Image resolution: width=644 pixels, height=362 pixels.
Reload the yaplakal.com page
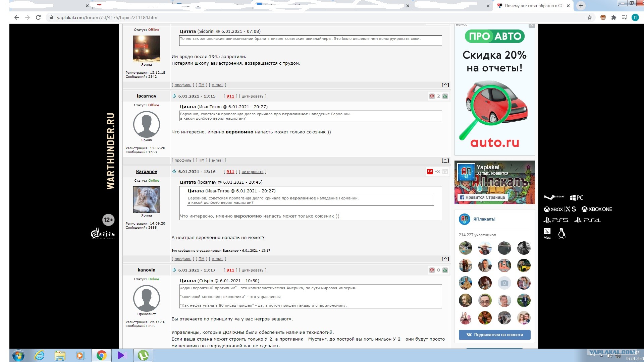point(38,17)
